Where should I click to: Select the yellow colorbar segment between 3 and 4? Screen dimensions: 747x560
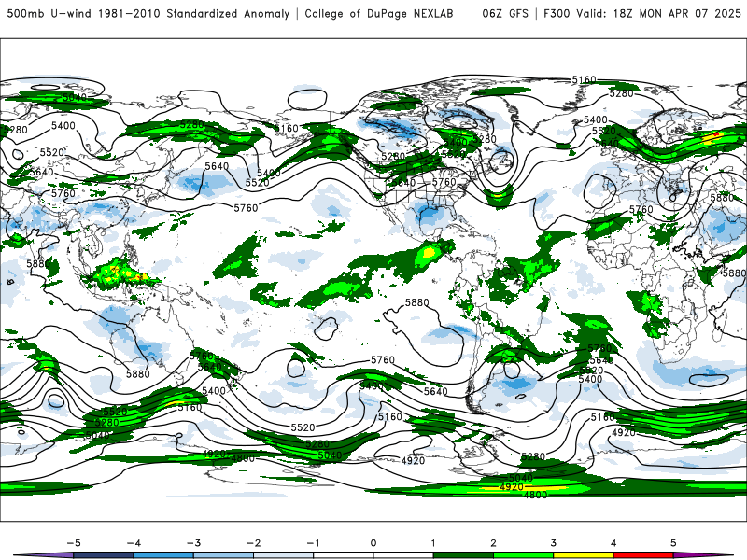(583, 555)
